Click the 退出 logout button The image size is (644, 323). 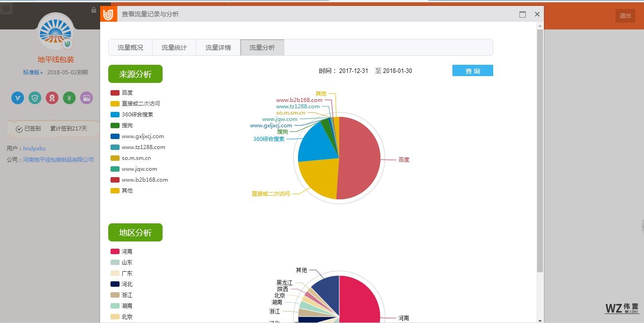tap(625, 16)
